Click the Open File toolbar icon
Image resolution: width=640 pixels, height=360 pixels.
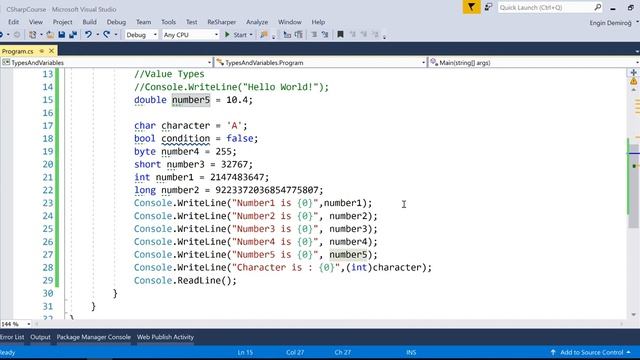(x=50, y=35)
